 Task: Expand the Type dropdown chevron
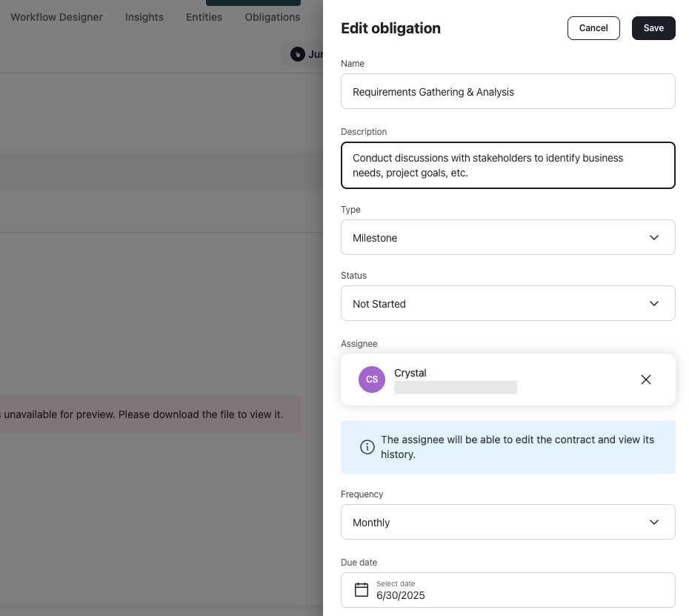click(x=654, y=237)
